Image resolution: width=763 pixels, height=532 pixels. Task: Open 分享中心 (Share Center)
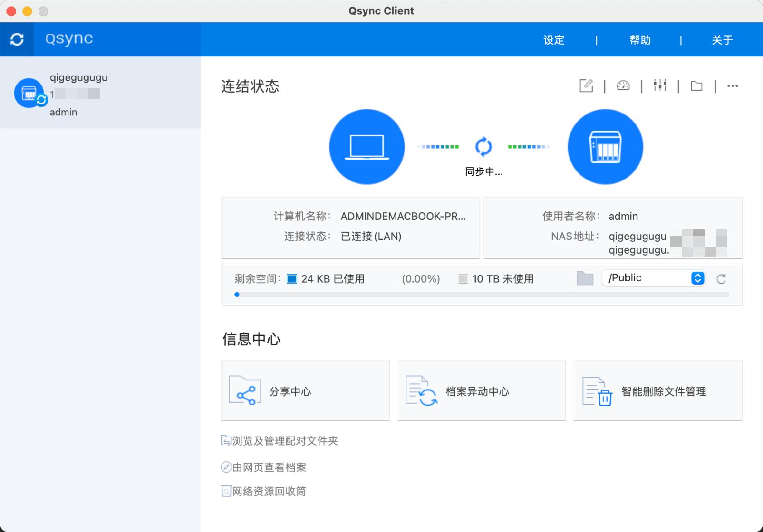pos(305,390)
